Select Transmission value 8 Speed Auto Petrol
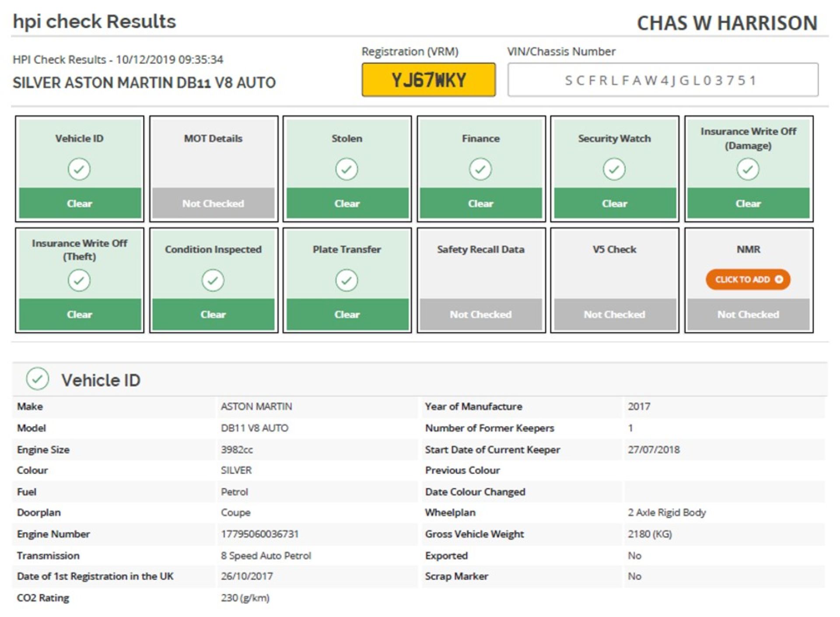The image size is (840, 617). point(266,555)
